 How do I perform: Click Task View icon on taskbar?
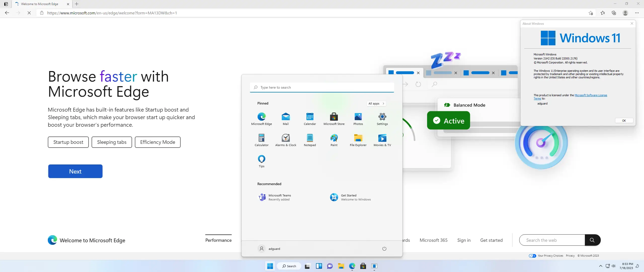(307, 266)
